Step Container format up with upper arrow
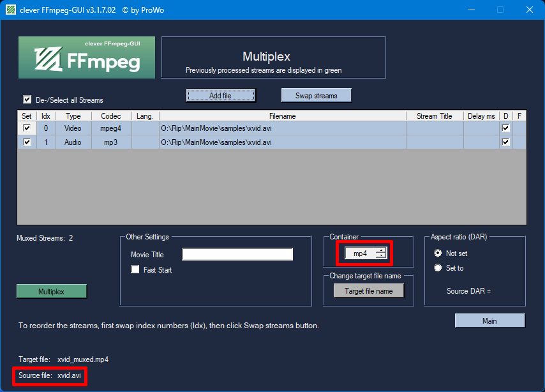Viewport: 545px width, 392px height. (381, 250)
